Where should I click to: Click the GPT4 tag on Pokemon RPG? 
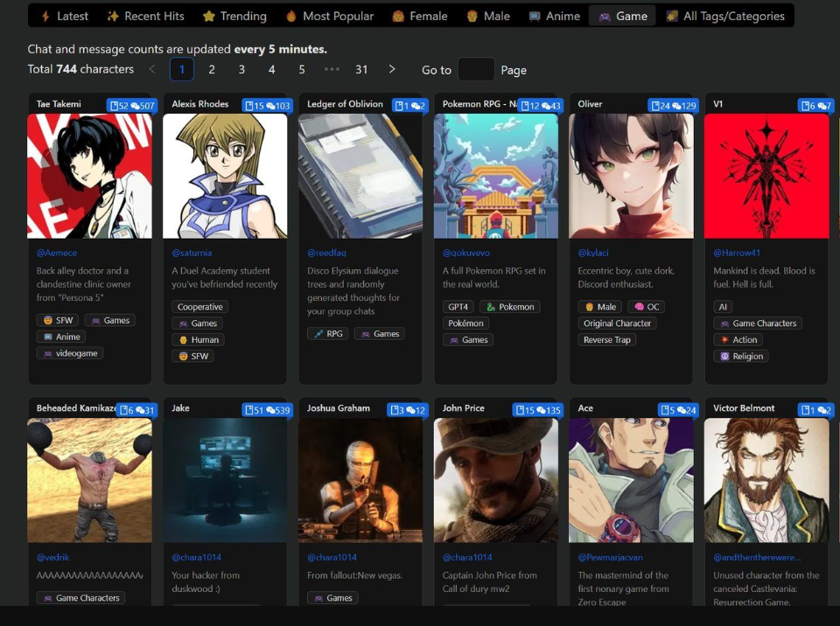click(x=458, y=307)
